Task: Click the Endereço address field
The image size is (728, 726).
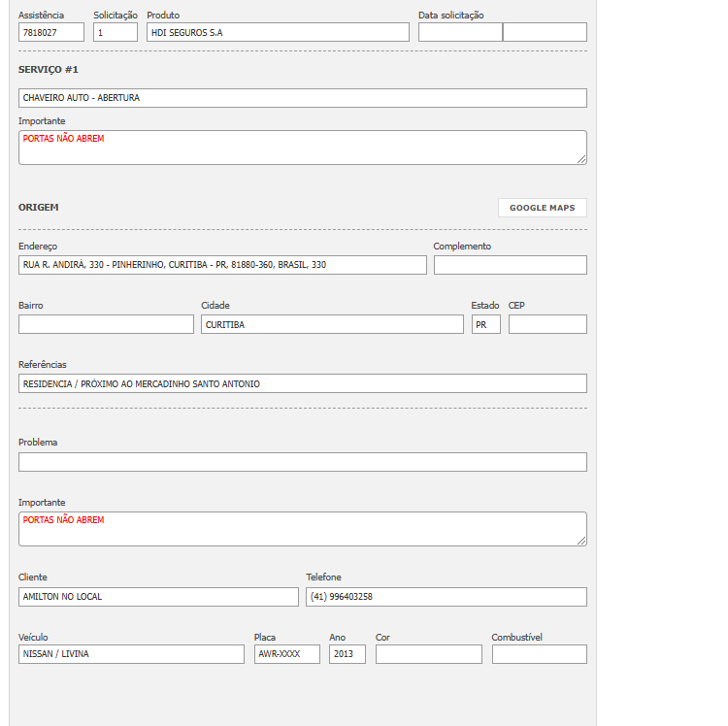Action: pyautogui.click(x=222, y=265)
